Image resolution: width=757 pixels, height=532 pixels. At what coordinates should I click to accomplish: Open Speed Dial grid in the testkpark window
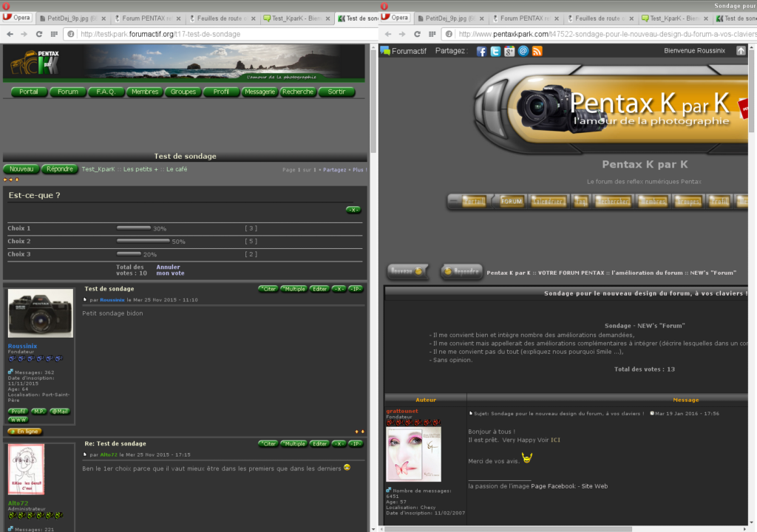pyautogui.click(x=54, y=34)
